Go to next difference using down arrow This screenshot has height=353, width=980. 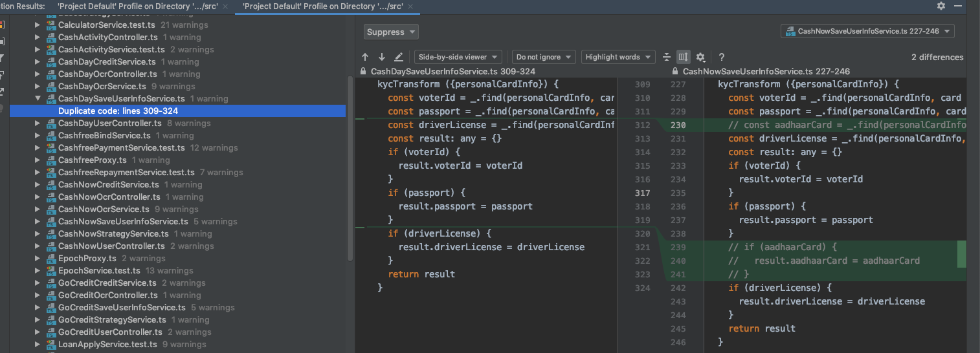tap(382, 57)
